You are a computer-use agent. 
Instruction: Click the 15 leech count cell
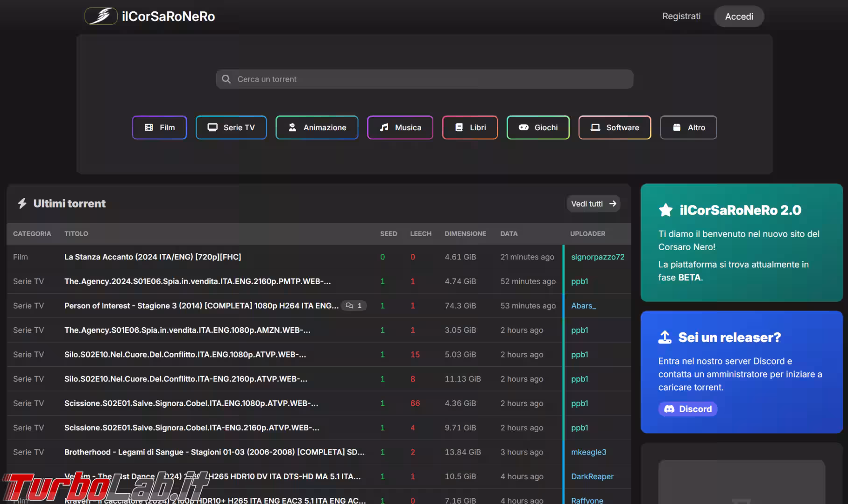click(x=415, y=355)
